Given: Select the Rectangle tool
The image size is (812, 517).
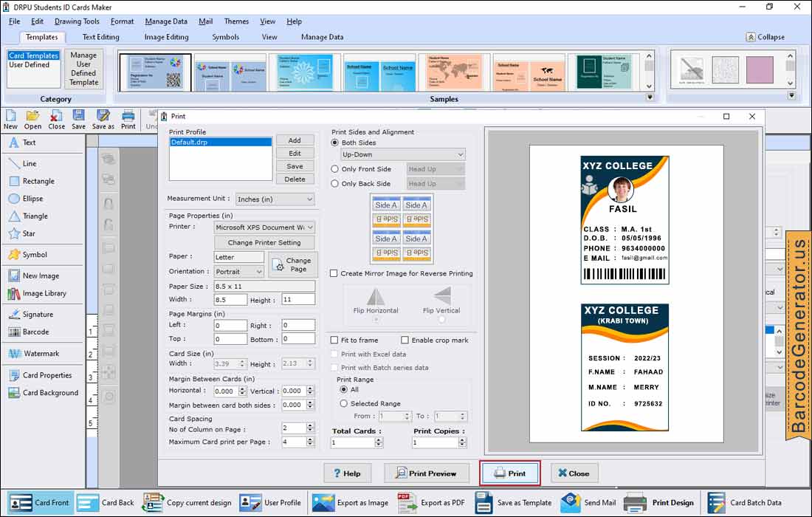Looking at the screenshot, I should [32, 181].
